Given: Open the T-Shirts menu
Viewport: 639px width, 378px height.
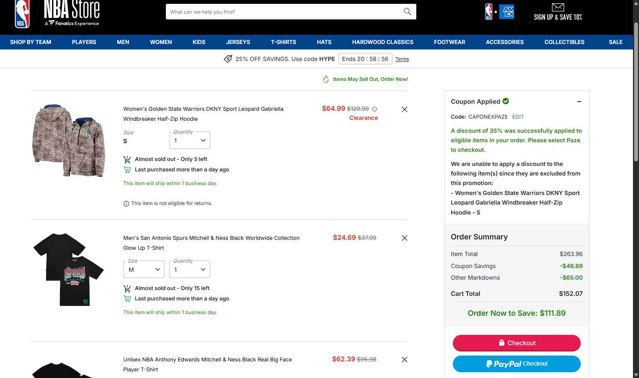Looking at the screenshot, I should 283,42.
